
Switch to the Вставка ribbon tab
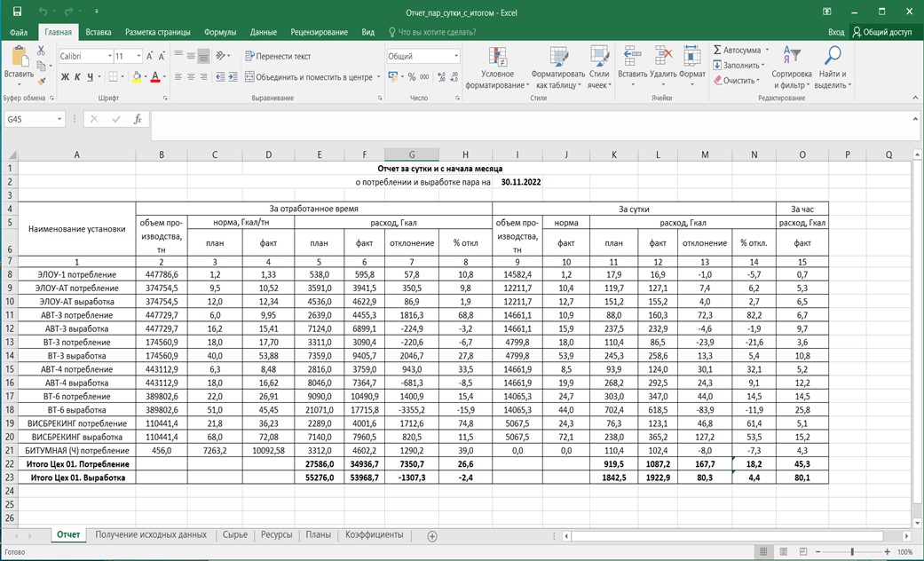[x=99, y=32]
